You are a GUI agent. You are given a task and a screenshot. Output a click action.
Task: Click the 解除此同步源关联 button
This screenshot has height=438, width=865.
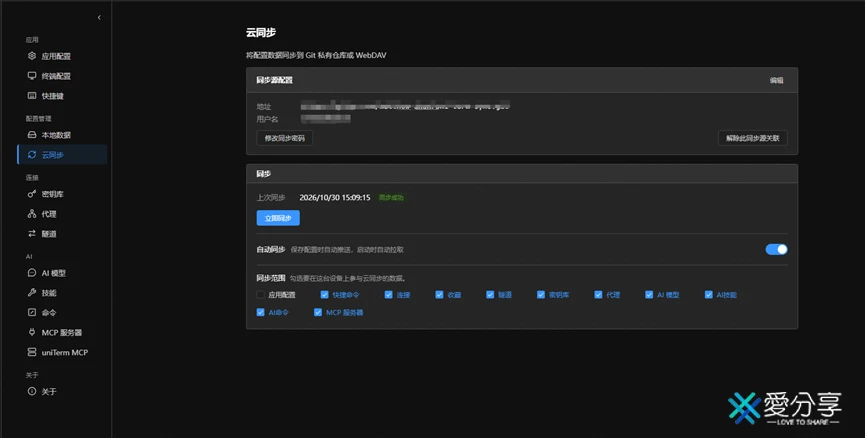click(752, 138)
